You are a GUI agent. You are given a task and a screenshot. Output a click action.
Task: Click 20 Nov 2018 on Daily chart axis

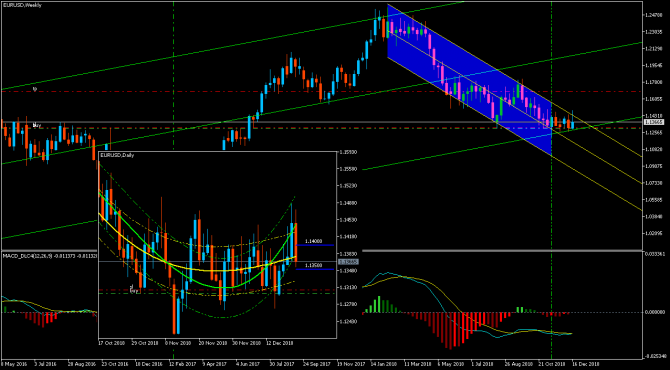(212, 343)
